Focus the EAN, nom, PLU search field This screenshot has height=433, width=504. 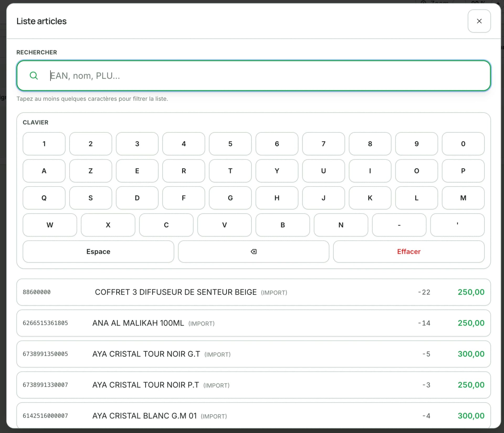coord(254,76)
